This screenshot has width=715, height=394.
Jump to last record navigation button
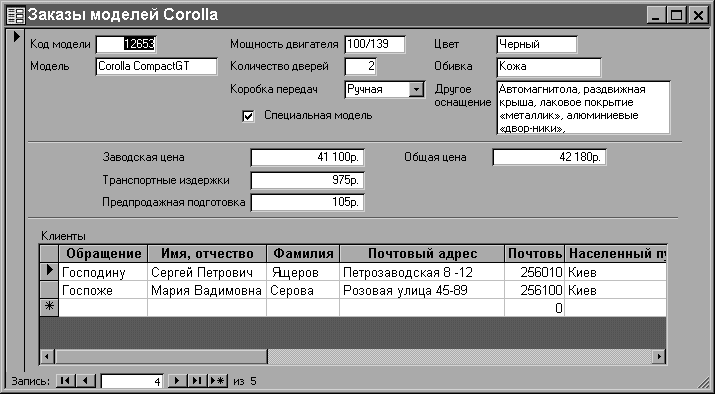point(197,380)
